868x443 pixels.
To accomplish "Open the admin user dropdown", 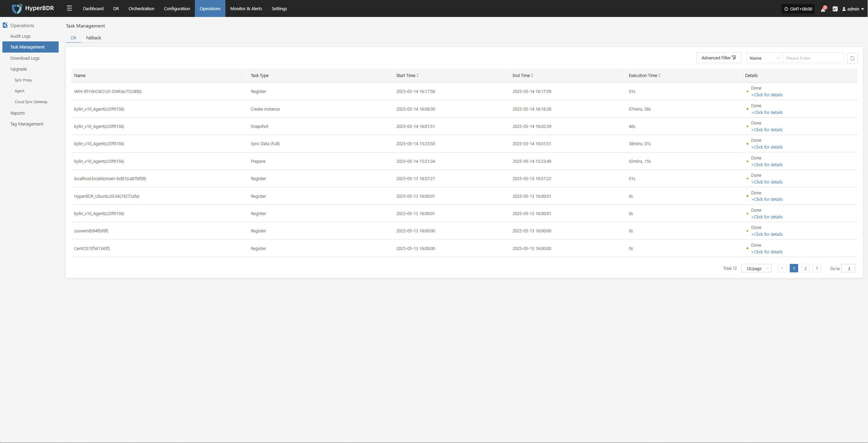I will coord(853,9).
